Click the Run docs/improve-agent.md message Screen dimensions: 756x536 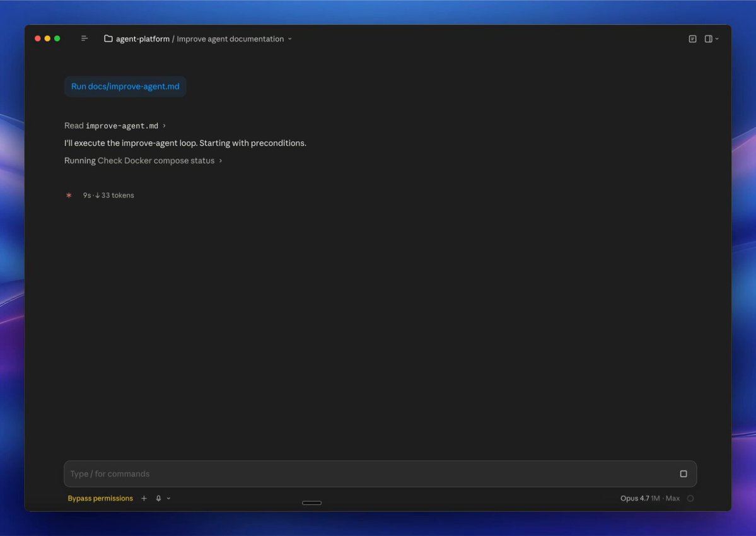click(x=125, y=87)
